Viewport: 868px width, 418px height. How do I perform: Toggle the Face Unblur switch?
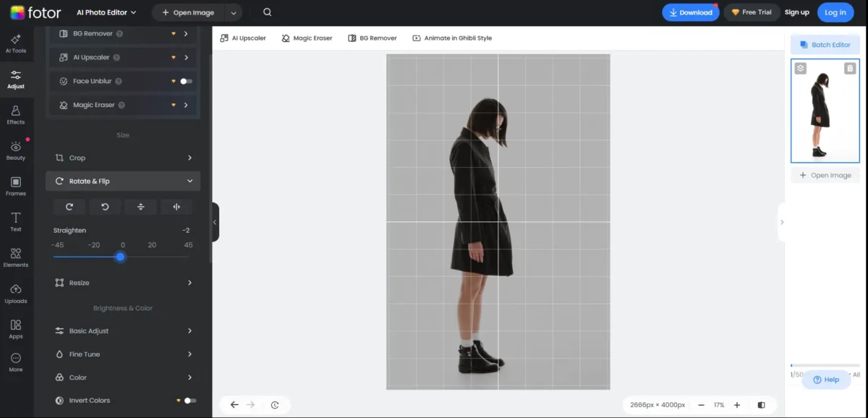pyautogui.click(x=187, y=81)
